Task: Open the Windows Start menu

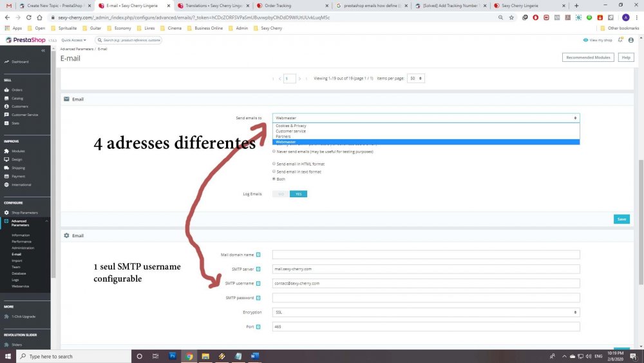Action: (8, 356)
